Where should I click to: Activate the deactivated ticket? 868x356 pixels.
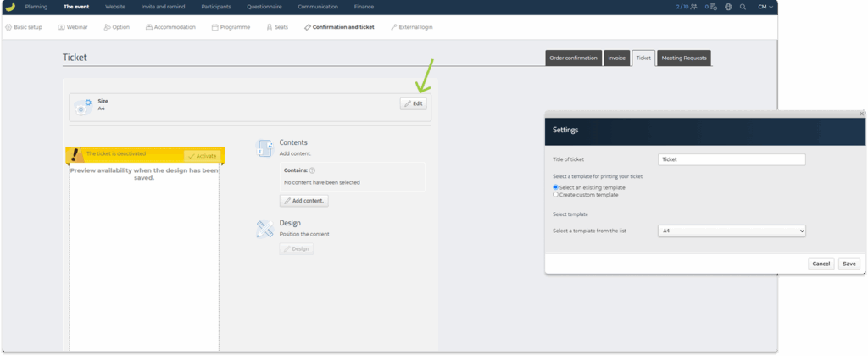[x=202, y=156]
